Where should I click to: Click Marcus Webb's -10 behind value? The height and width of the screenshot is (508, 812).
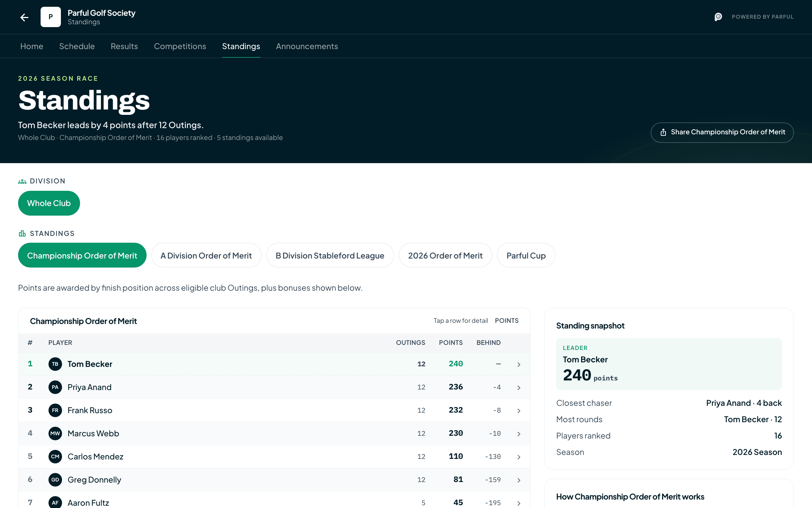coord(495,434)
